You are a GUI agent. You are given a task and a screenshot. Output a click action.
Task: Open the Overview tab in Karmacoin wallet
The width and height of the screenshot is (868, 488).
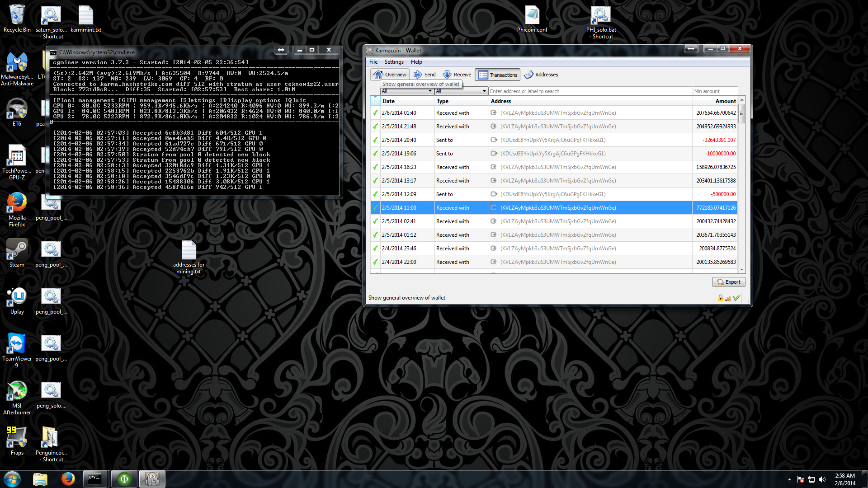coord(390,75)
